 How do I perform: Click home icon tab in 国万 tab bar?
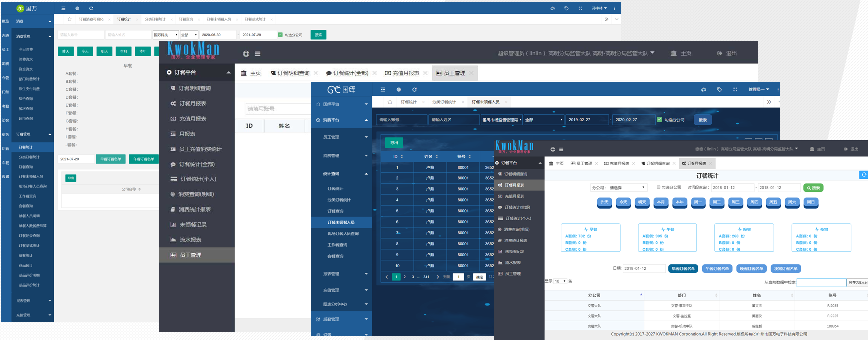(x=69, y=19)
